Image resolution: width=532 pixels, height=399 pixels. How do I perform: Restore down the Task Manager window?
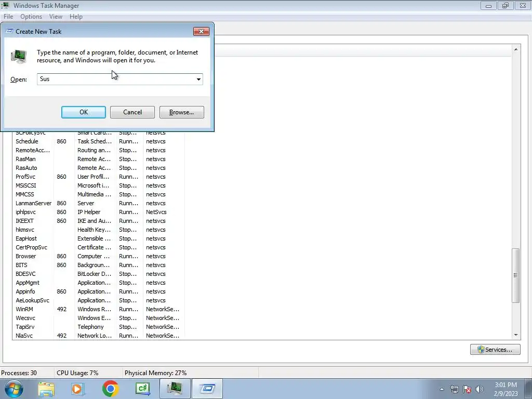[x=506, y=5]
